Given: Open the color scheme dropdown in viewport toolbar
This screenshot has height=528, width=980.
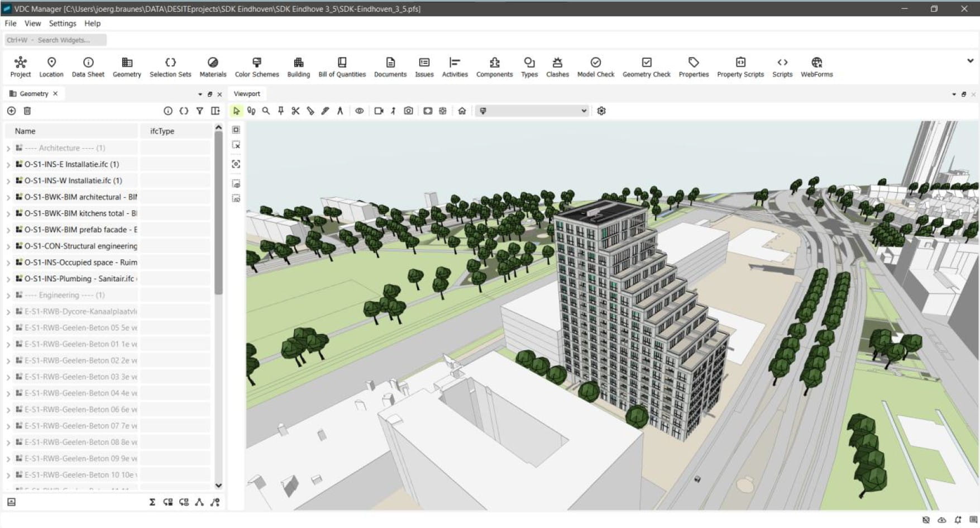Looking at the screenshot, I should pyautogui.click(x=533, y=111).
